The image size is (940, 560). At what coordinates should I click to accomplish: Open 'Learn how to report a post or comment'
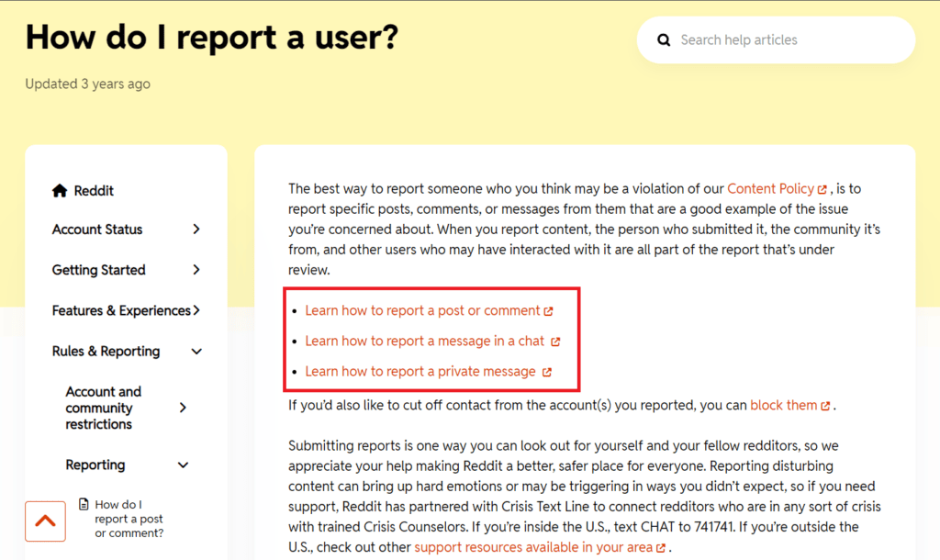point(422,310)
